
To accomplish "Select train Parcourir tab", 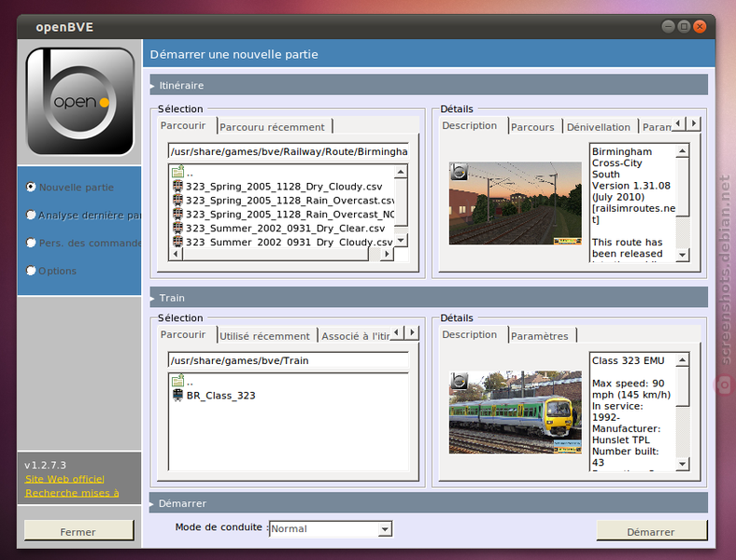I will tap(187, 335).
